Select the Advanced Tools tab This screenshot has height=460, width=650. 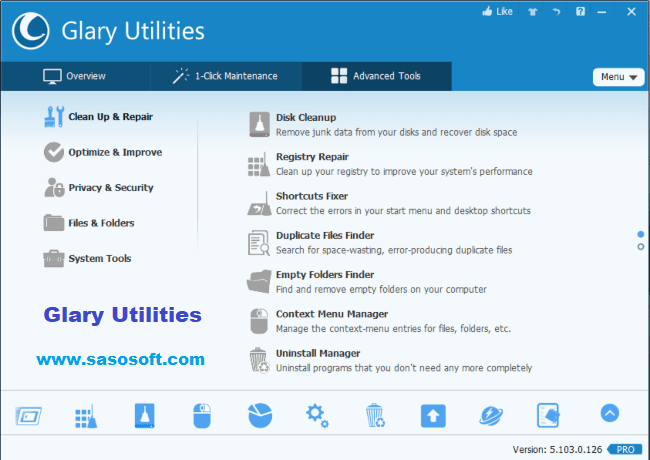376,76
